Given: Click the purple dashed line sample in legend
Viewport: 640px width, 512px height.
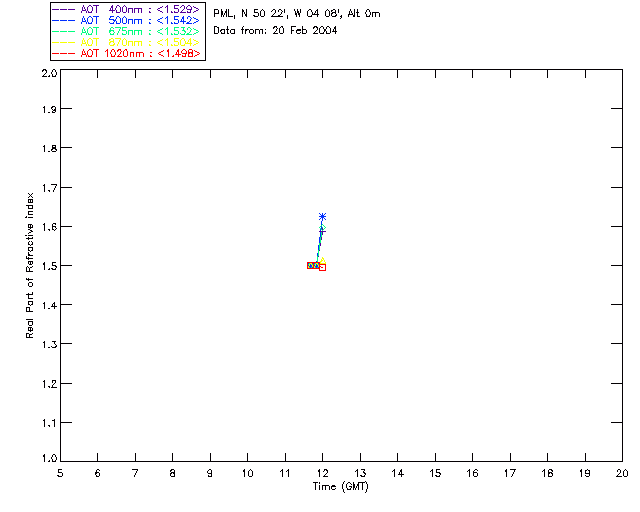Looking at the screenshot, I should (64, 9).
